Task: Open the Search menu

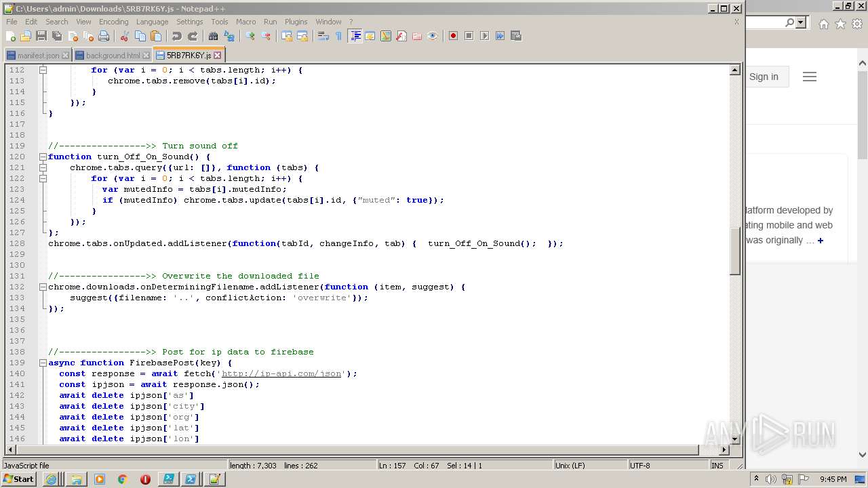Action: click(x=56, y=22)
